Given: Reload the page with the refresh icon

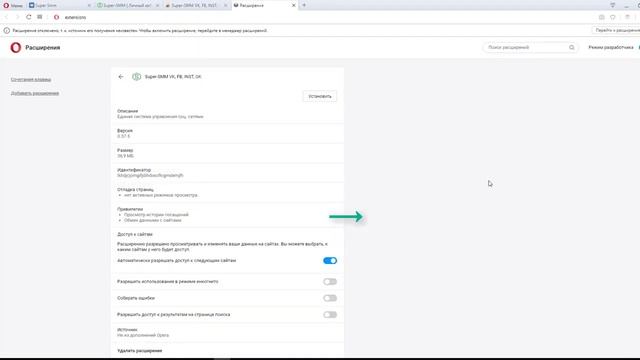Looking at the screenshot, I should click(29, 17).
